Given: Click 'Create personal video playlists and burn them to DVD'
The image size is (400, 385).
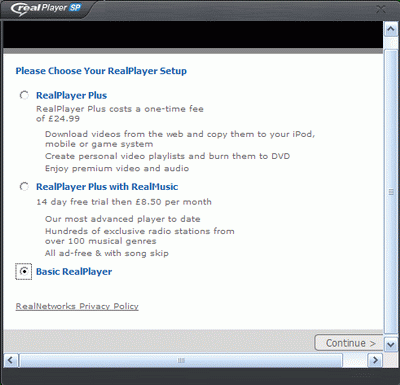Looking at the screenshot, I should click(167, 156).
